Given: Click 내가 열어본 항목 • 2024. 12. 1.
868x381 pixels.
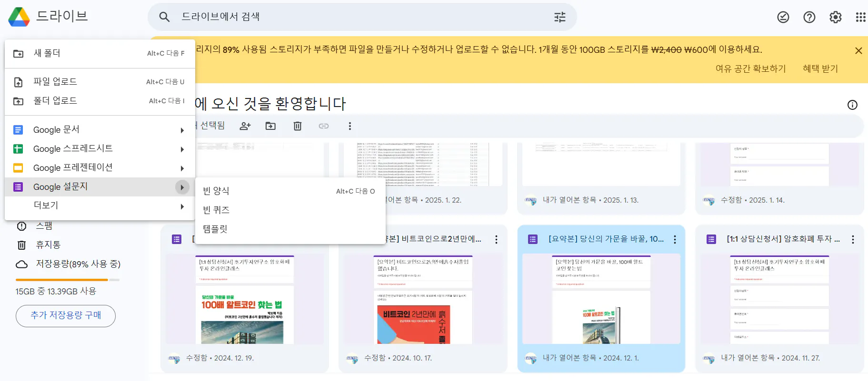Looking at the screenshot, I should [591, 358].
